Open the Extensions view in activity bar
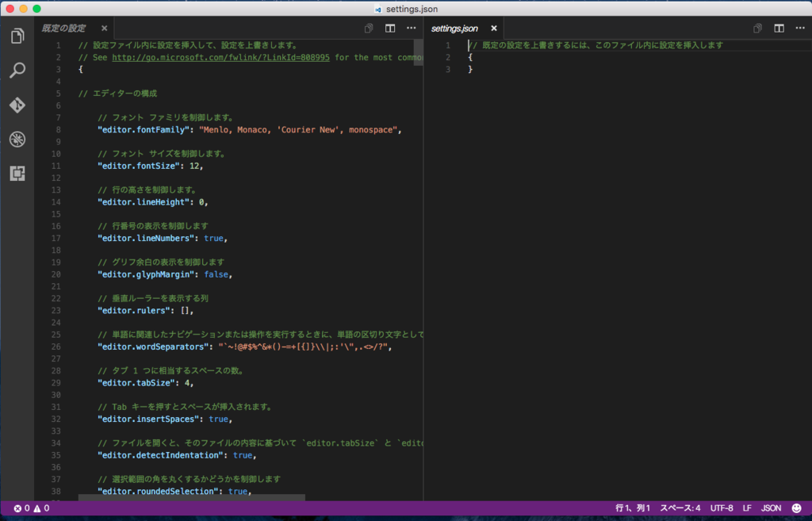The height and width of the screenshot is (521, 812). [17, 174]
